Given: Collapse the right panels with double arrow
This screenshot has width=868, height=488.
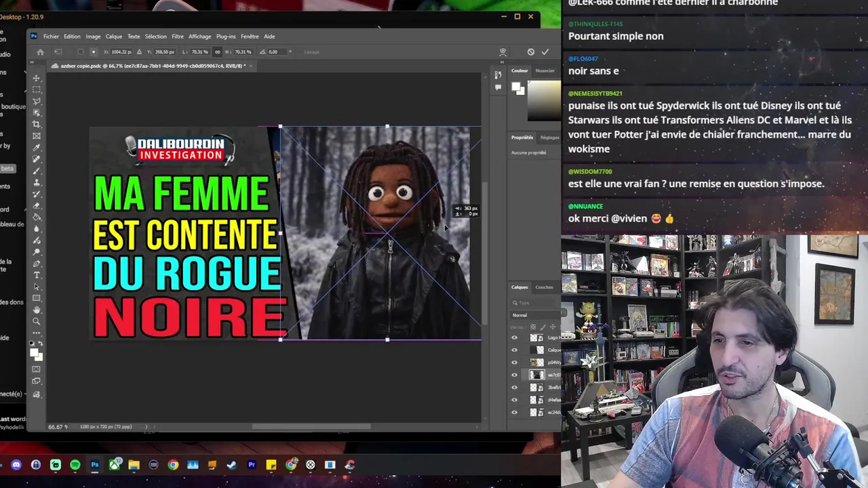Looking at the screenshot, I should (502, 62).
